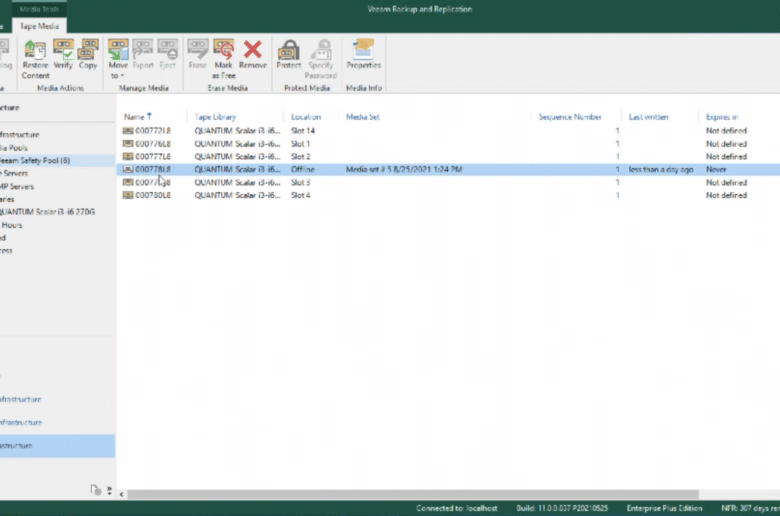This screenshot has width=780, height=516.
Task: Click 'Connected to: localhost' in status bar
Action: (x=457, y=508)
